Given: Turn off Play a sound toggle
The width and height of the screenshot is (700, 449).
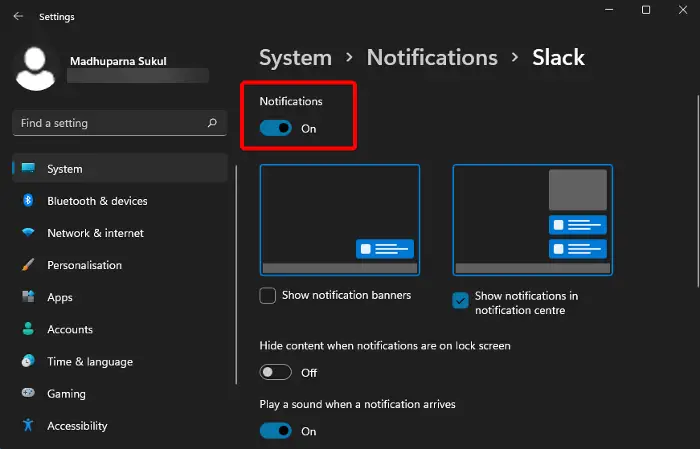Looking at the screenshot, I should [x=275, y=431].
